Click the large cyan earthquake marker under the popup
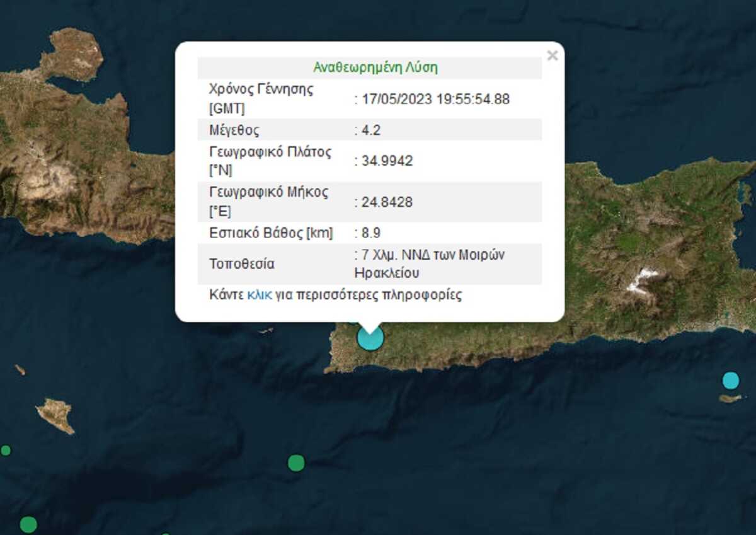The image size is (756, 535). click(370, 337)
